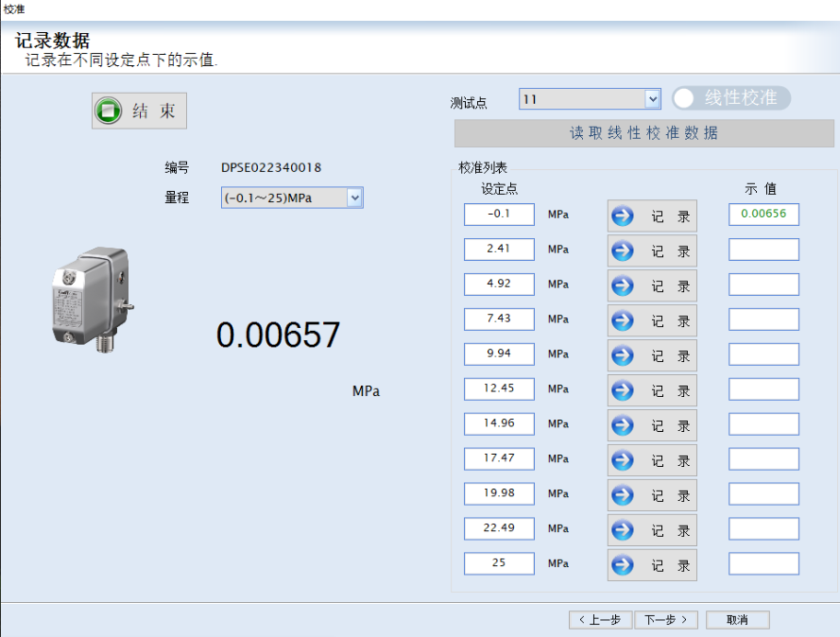This screenshot has width=840, height=637.
Task: Click the green End (结束) stop icon
Action: (x=109, y=111)
